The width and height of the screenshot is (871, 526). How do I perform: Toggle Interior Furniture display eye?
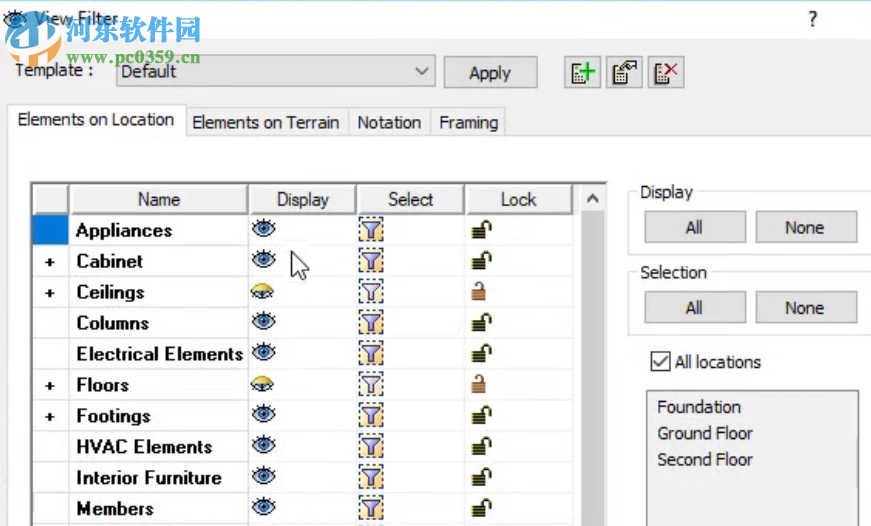pyautogui.click(x=263, y=476)
